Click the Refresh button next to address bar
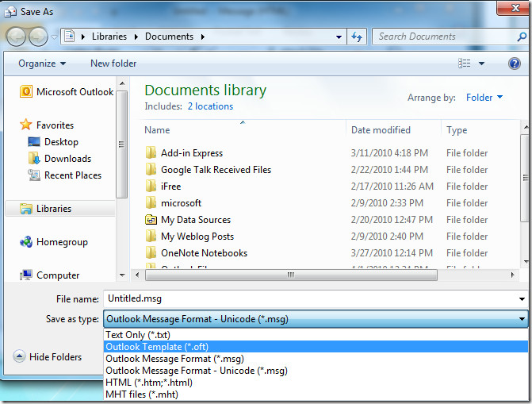 coord(357,37)
